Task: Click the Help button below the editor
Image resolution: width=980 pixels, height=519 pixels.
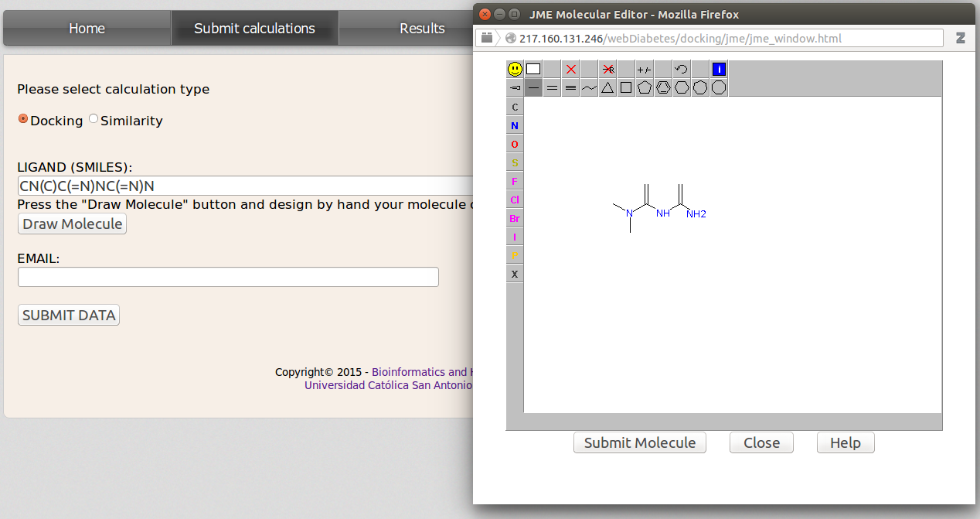Action: (846, 442)
